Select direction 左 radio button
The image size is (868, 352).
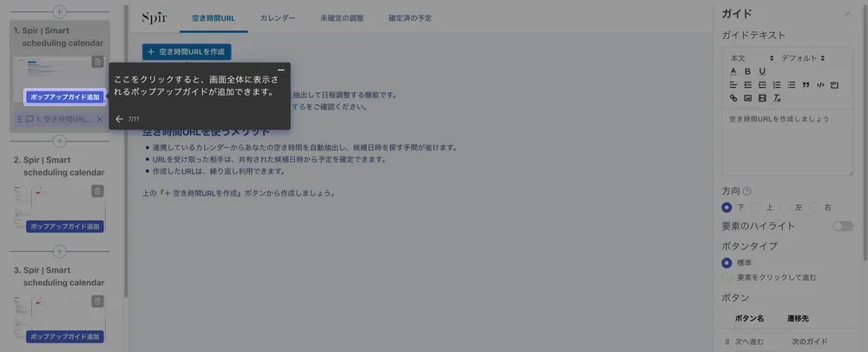pos(785,208)
